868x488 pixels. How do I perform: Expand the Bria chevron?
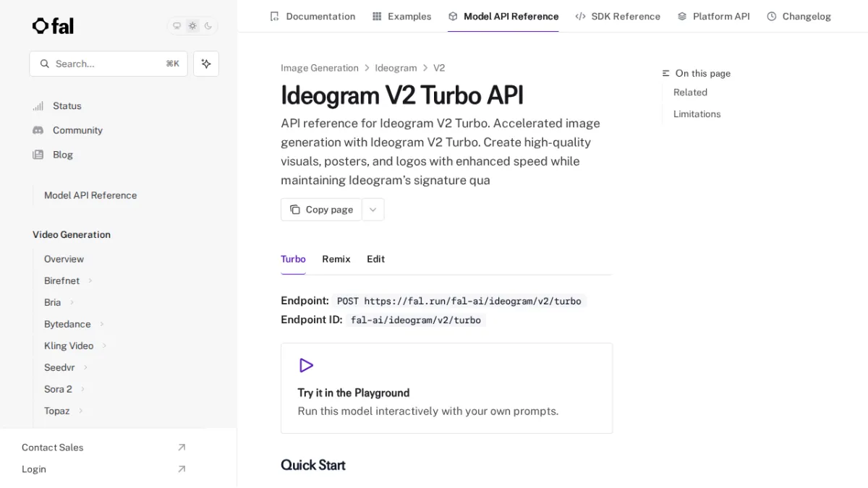tap(72, 302)
